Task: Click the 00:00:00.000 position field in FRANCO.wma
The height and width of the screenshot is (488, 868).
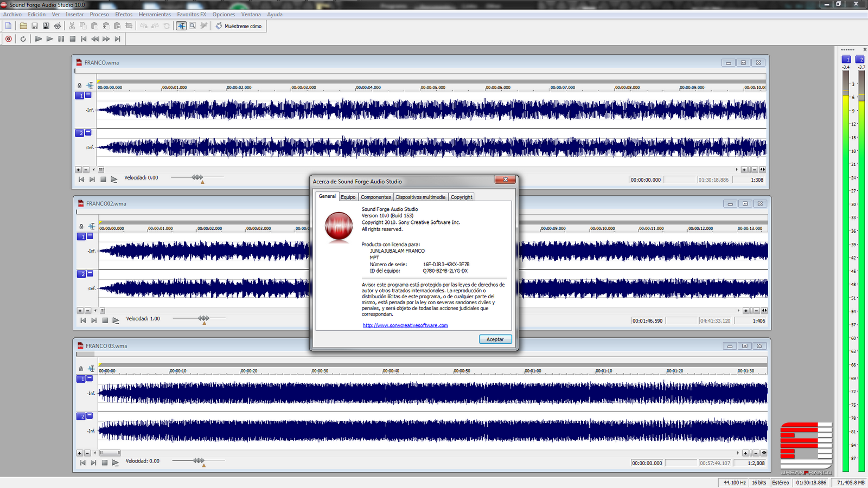Action: click(646, 179)
